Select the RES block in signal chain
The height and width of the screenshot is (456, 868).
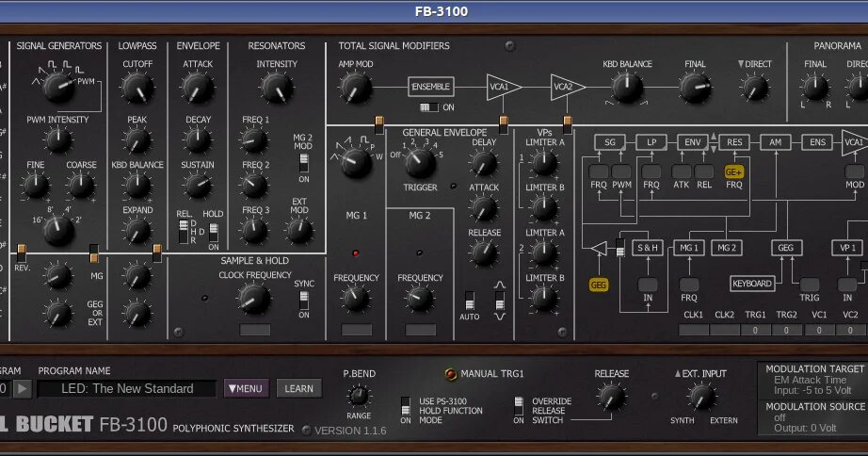tap(734, 142)
